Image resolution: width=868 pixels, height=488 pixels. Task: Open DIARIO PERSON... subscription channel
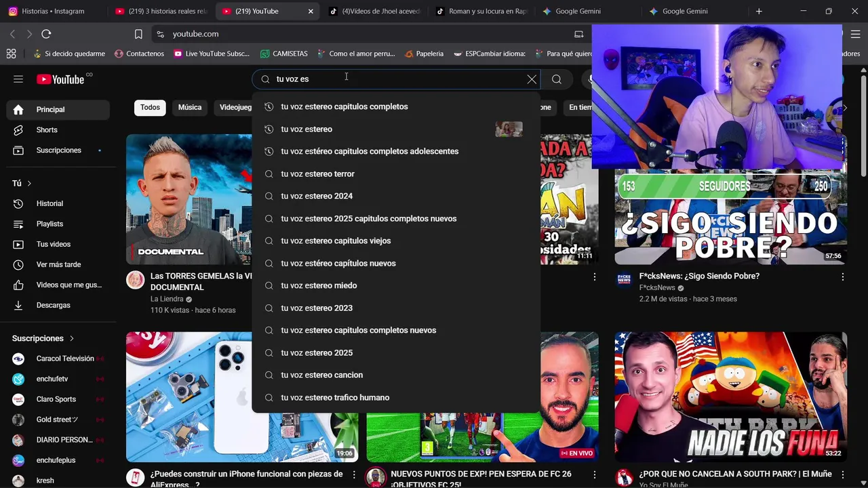(x=58, y=440)
